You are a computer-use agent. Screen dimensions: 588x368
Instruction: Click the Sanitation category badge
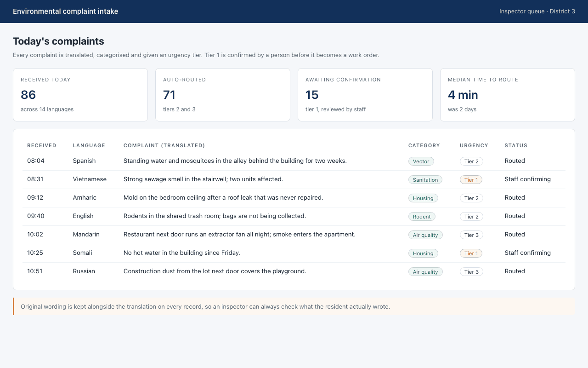tap(425, 180)
